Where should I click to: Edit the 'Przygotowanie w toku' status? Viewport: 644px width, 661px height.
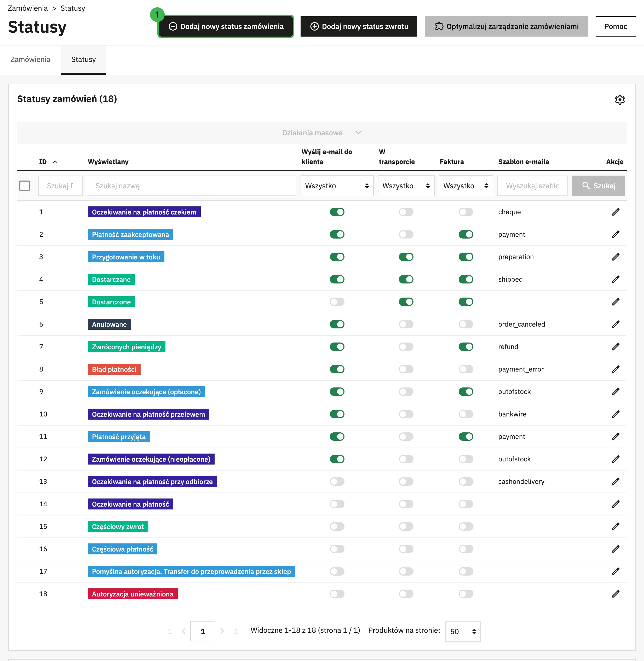pyautogui.click(x=615, y=257)
